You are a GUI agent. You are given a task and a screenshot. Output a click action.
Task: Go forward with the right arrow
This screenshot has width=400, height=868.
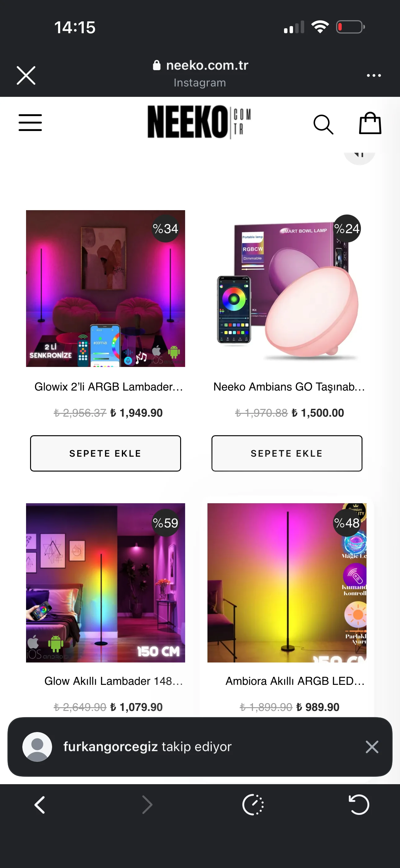pyautogui.click(x=147, y=805)
